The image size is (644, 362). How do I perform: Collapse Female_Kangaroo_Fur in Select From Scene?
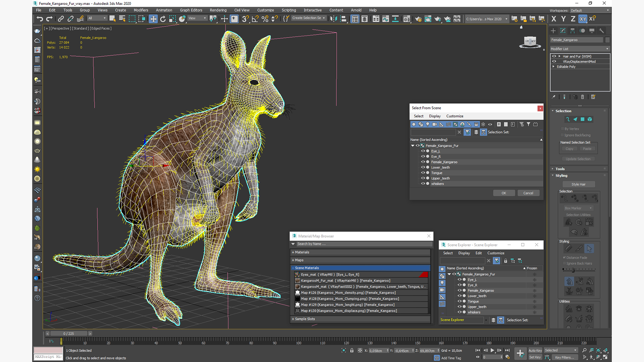tap(413, 146)
